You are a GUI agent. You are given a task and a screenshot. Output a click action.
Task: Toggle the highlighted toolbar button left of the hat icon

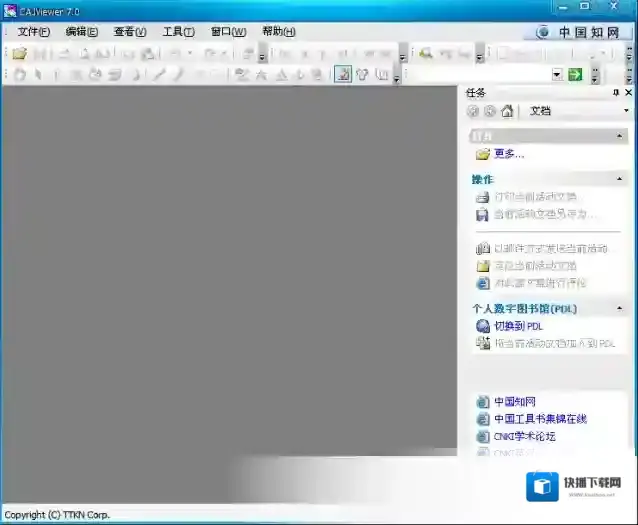pyautogui.click(x=343, y=74)
